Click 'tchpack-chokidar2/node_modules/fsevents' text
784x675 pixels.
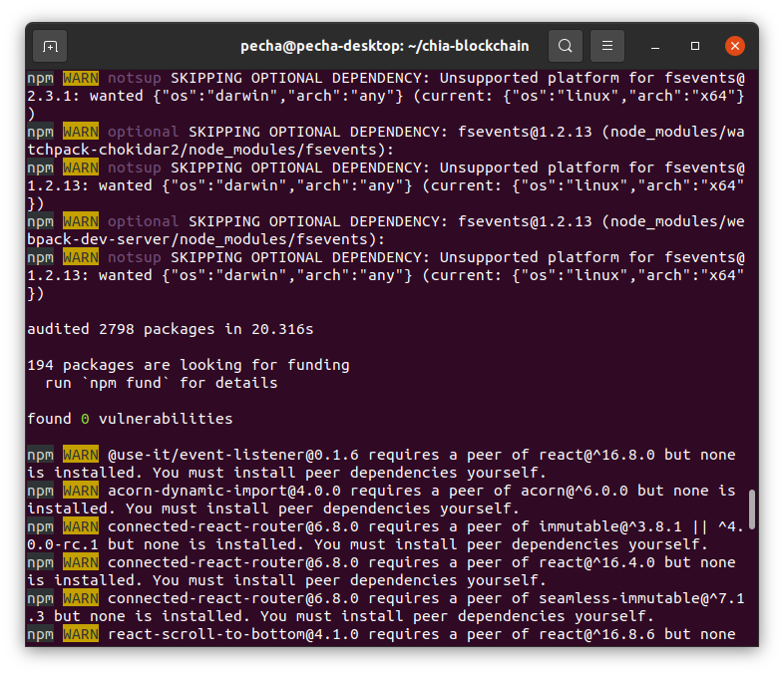201,150
